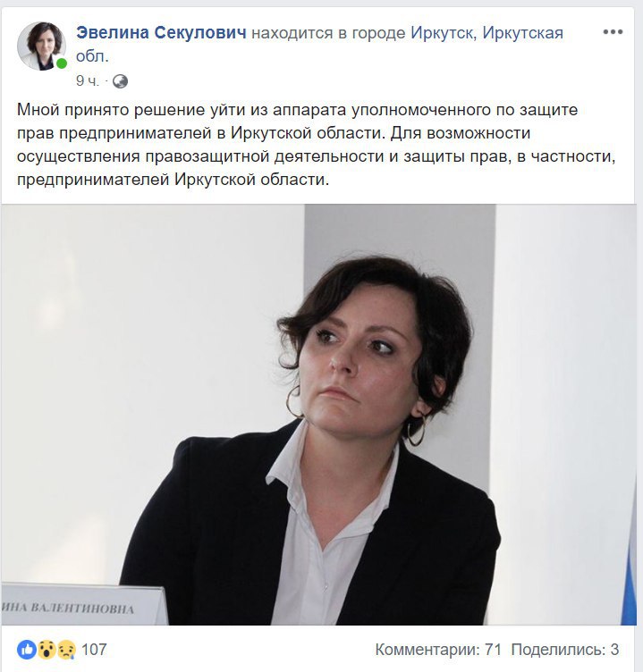
Task: Click the last line предпринимателей Иркутской области
Action: click(173, 180)
